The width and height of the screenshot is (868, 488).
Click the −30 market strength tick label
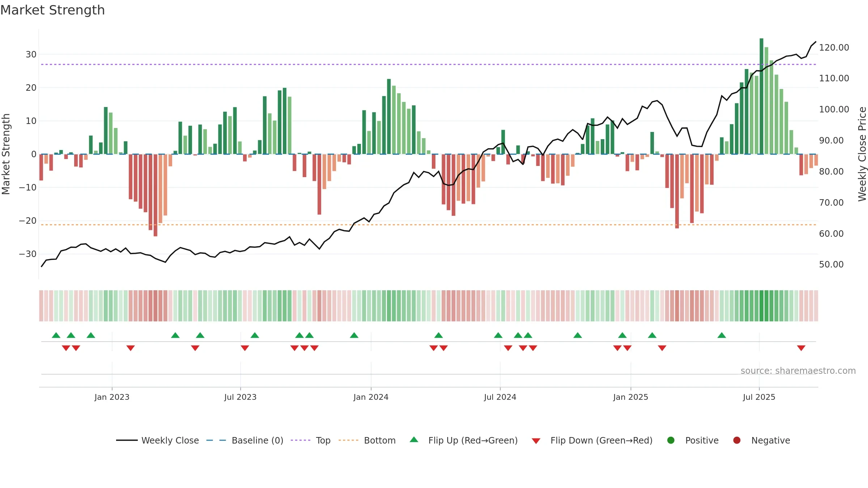pos(28,254)
